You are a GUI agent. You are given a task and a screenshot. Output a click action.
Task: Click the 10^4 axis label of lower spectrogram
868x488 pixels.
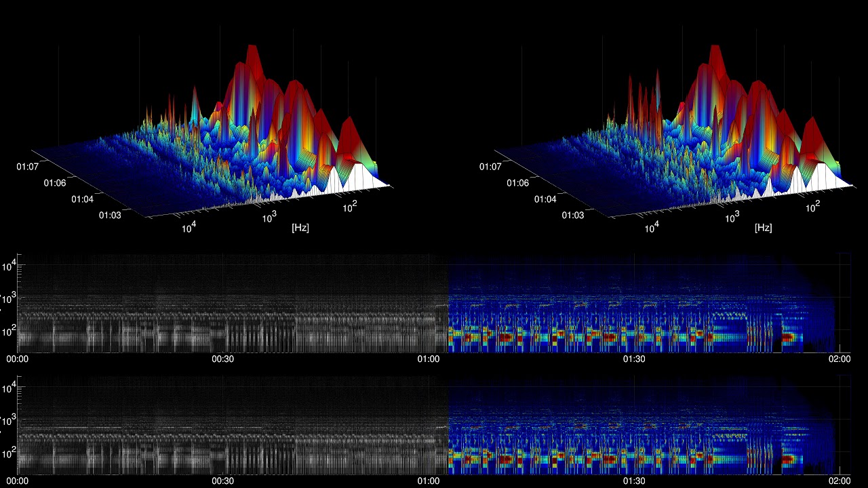8,388
